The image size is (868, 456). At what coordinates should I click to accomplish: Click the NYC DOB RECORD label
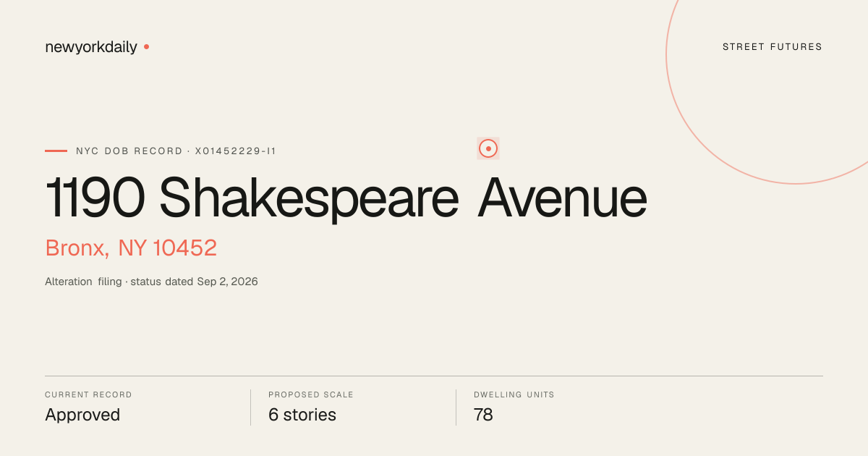[x=129, y=151]
